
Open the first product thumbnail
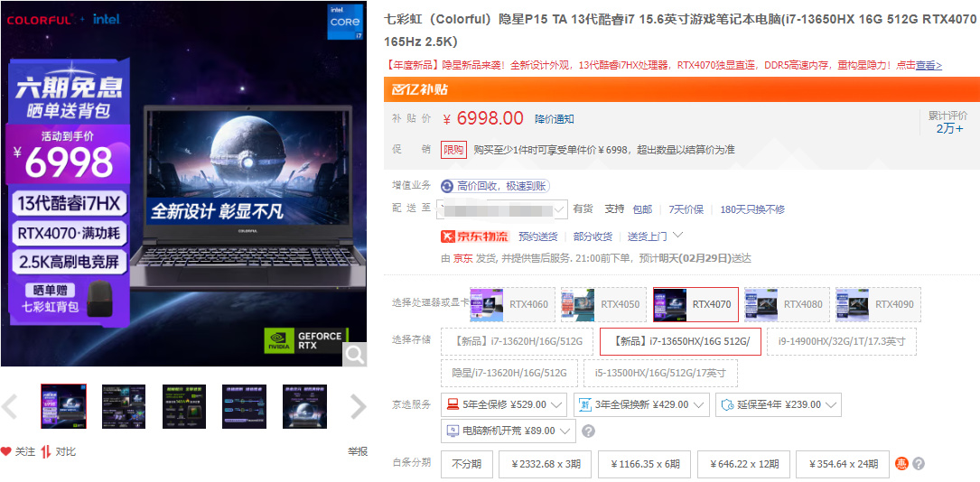64,406
